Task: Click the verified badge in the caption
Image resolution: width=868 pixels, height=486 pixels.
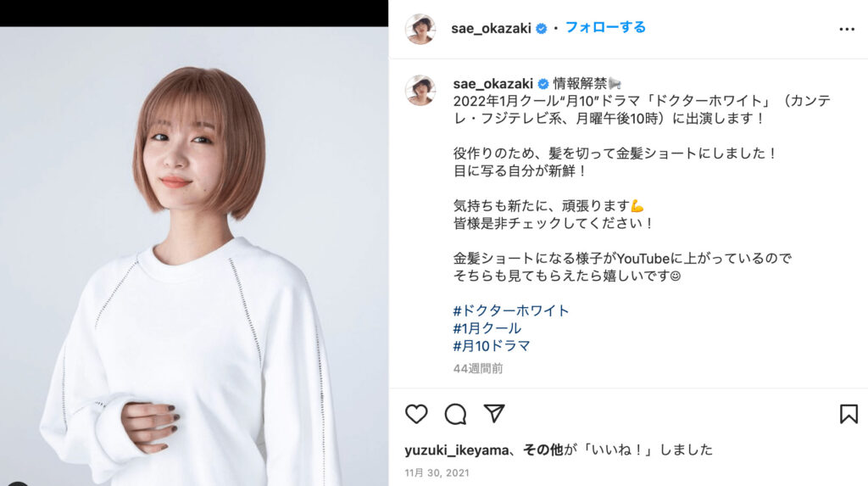Action: tap(543, 84)
